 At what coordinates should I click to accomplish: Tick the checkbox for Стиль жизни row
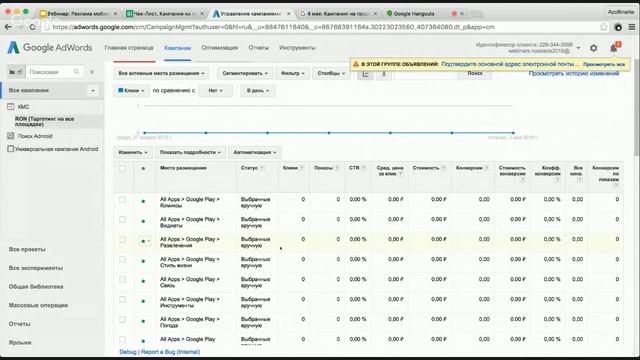122,260
